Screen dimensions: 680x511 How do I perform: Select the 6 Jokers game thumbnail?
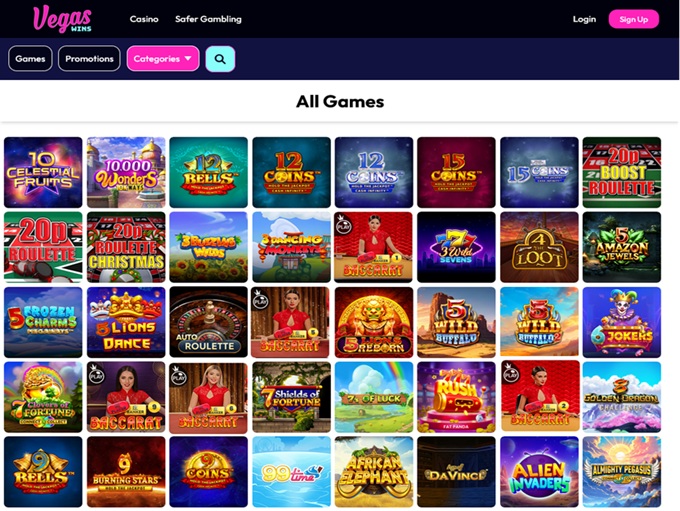(622, 322)
